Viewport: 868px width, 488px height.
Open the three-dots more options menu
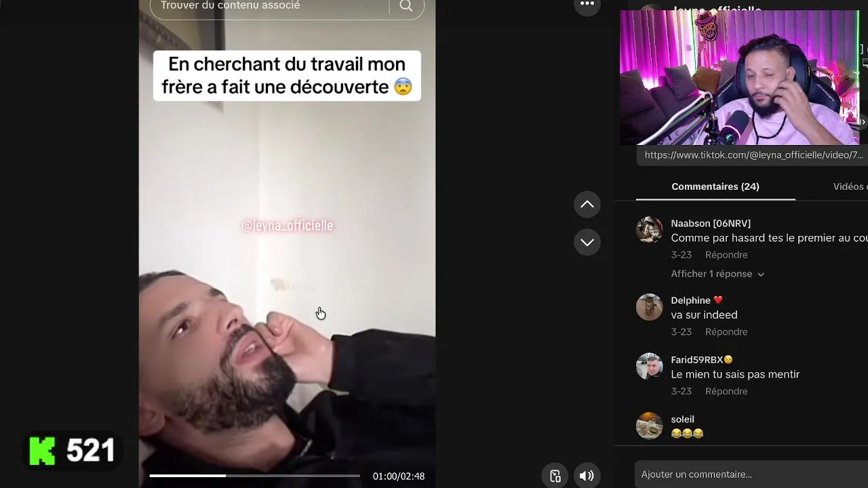coord(587,5)
